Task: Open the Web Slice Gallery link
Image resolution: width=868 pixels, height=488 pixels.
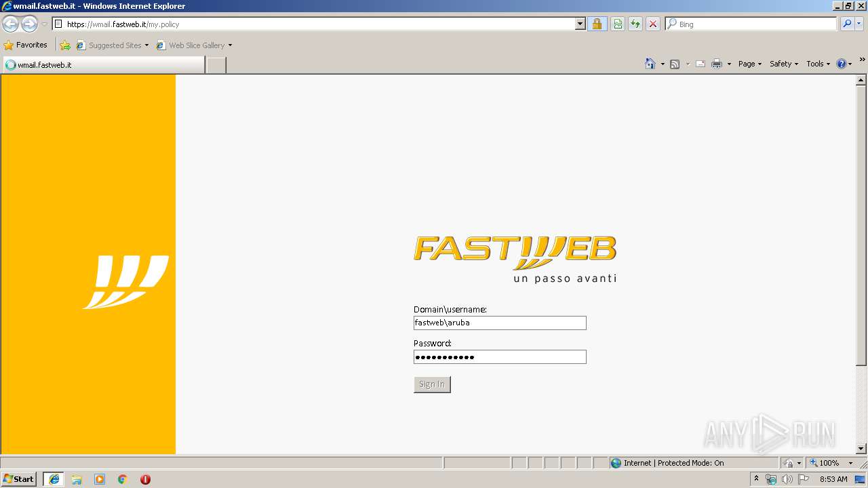Action: 194,45
